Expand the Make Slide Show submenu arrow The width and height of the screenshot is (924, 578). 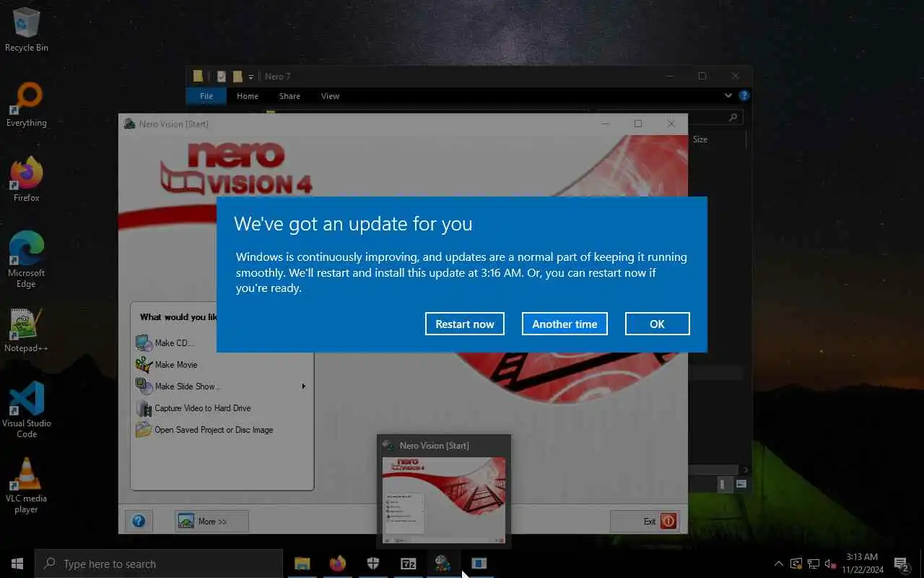click(303, 387)
